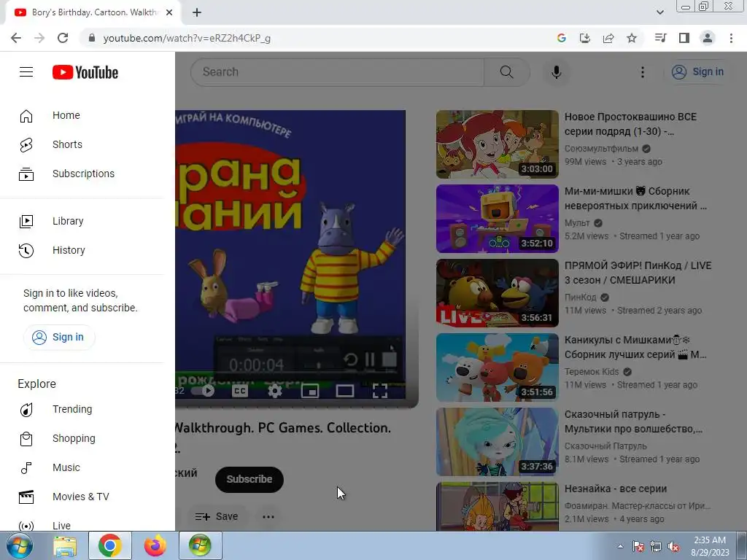The width and height of the screenshot is (747, 560).
Task: Switch to theater mode
Action: click(x=344, y=391)
